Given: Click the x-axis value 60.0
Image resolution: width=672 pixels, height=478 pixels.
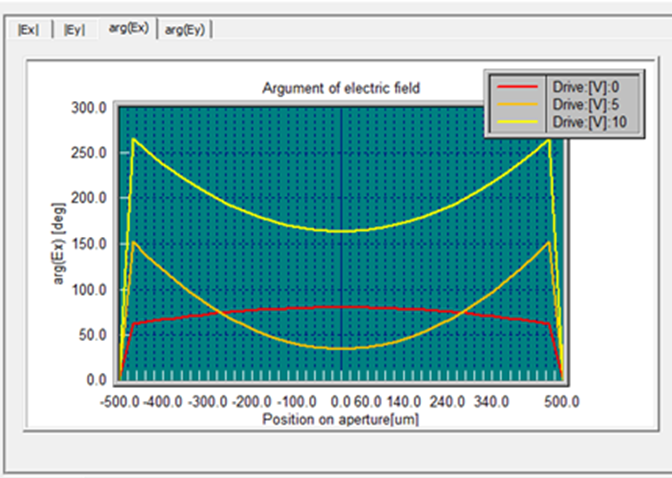Looking at the screenshot, I should [x=367, y=402].
